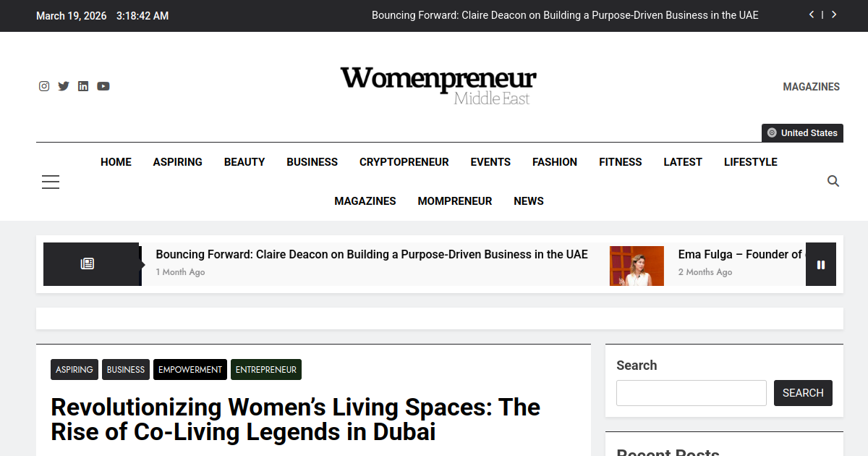Click the 2 Months Ago timestamp
The image size is (868, 456).
tap(705, 272)
